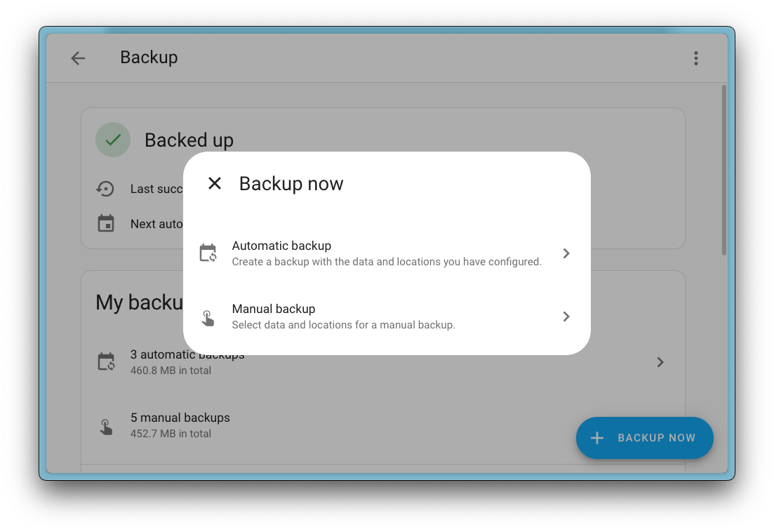Click the next automatic backup calendar icon

(105, 223)
